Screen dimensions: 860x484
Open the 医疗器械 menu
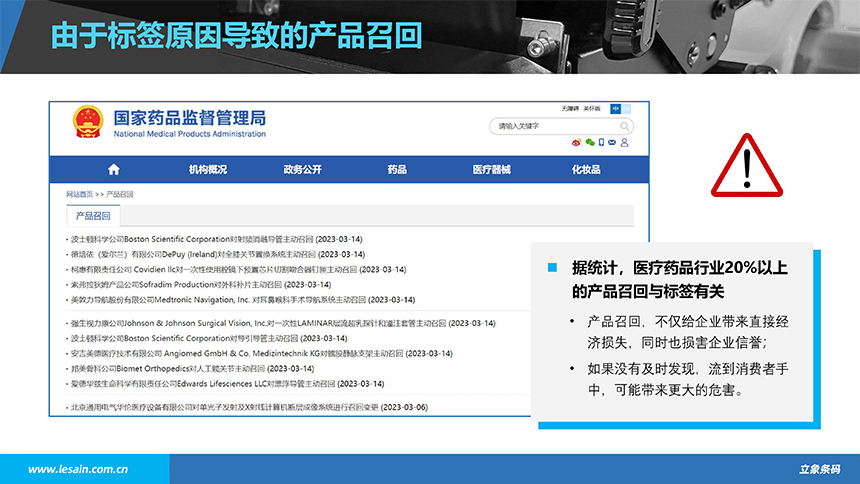click(491, 170)
